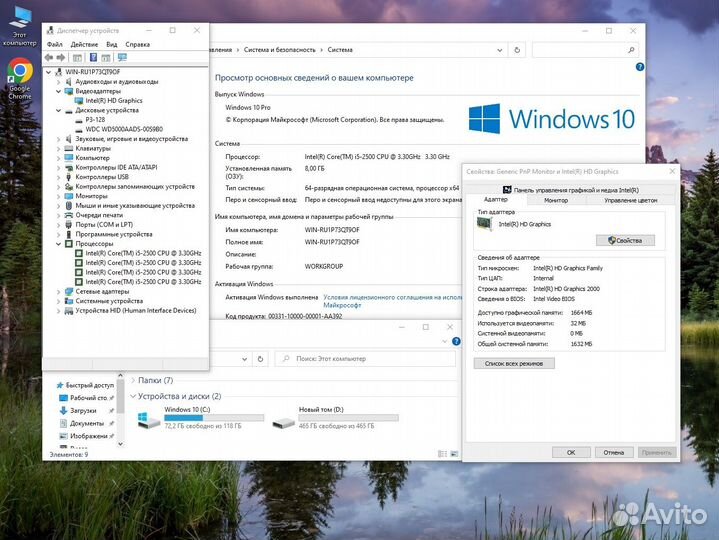This screenshot has width=719, height=540.
Task: Click the Back arrow in Device Manager toolbar
Action: (49, 57)
